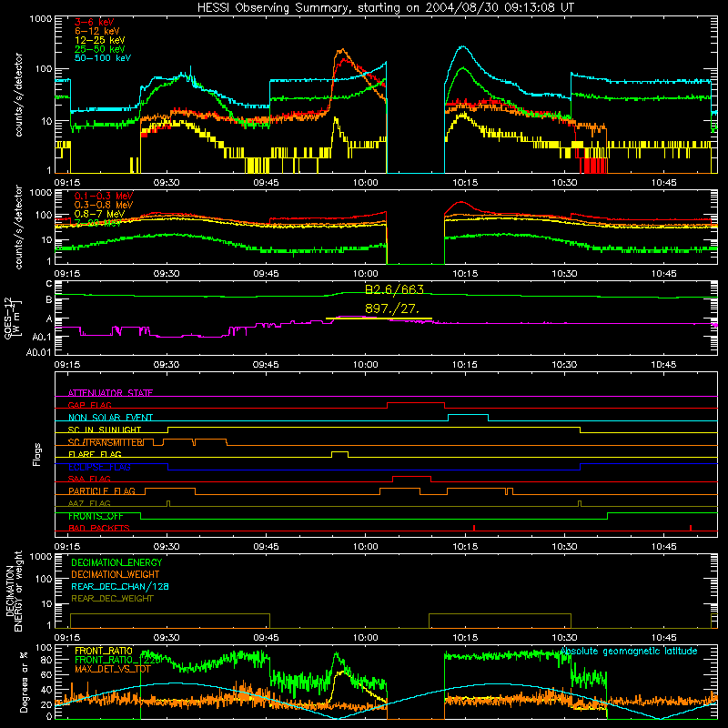Image resolution: width=728 pixels, height=728 pixels.
Task: Click the yellow flare interval bar in GOES panel
Action: coord(379,318)
